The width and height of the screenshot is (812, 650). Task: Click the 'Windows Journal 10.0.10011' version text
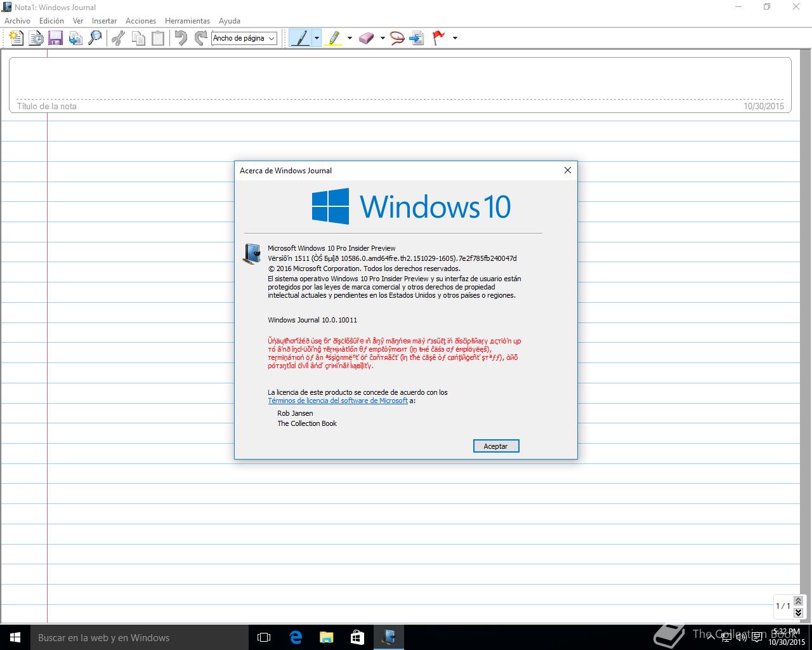tap(312, 320)
